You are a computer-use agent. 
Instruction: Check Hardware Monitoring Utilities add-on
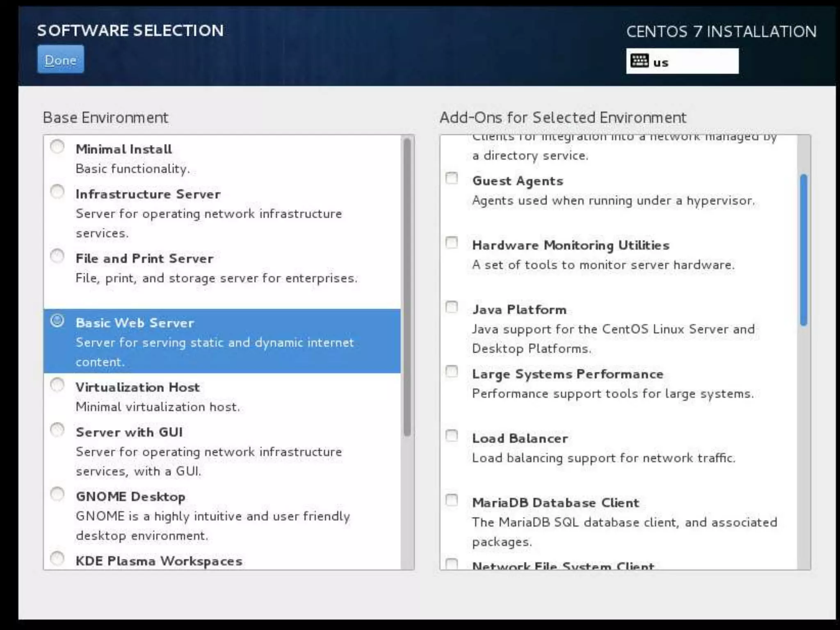point(452,243)
